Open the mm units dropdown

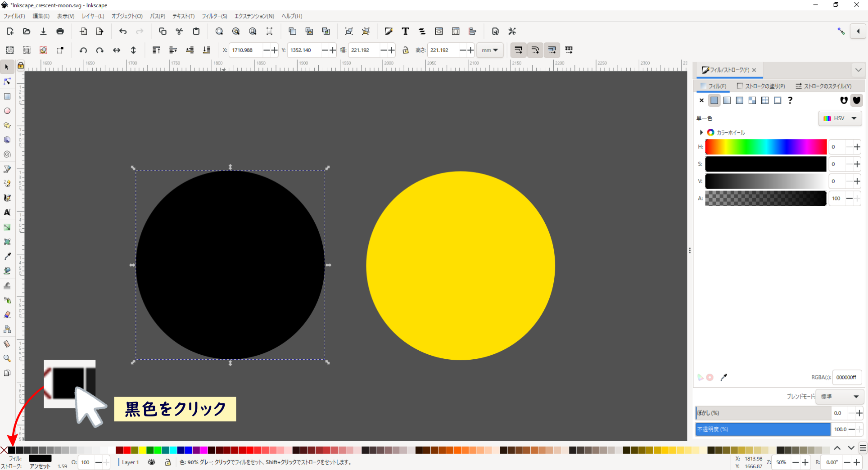click(x=489, y=50)
